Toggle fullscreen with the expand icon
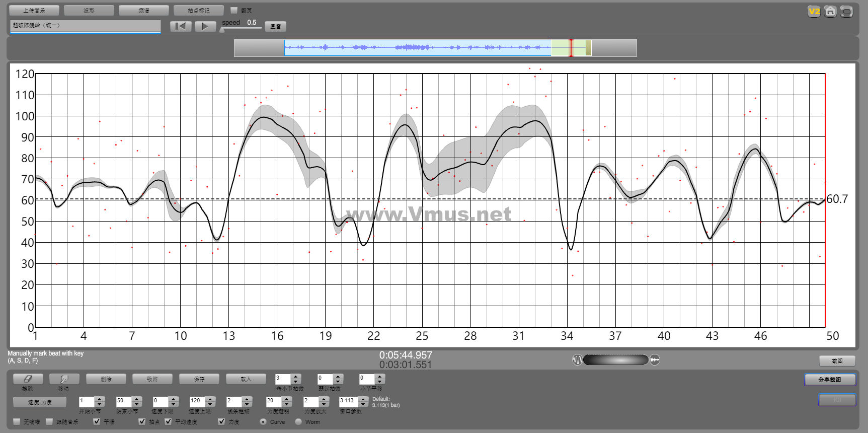The width and height of the screenshot is (868, 433). point(846,11)
